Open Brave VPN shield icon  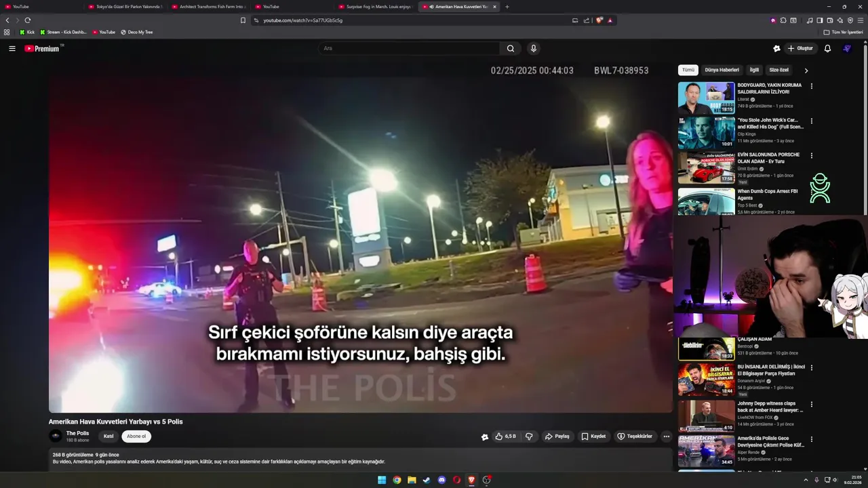(850, 20)
